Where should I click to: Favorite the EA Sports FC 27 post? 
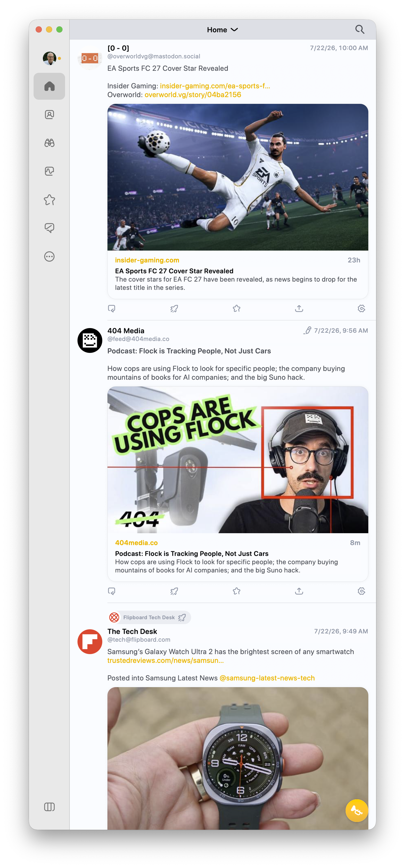click(x=237, y=308)
